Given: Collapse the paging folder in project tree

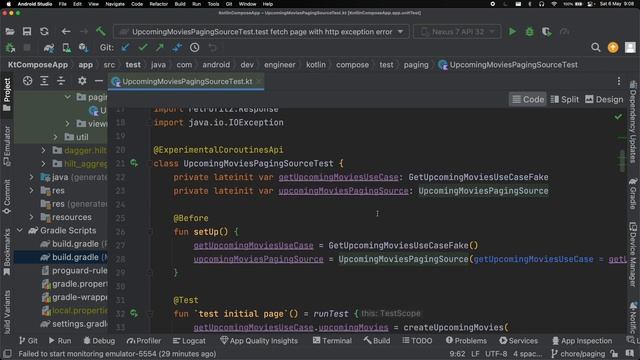Looking at the screenshot, I should pos(67,97).
